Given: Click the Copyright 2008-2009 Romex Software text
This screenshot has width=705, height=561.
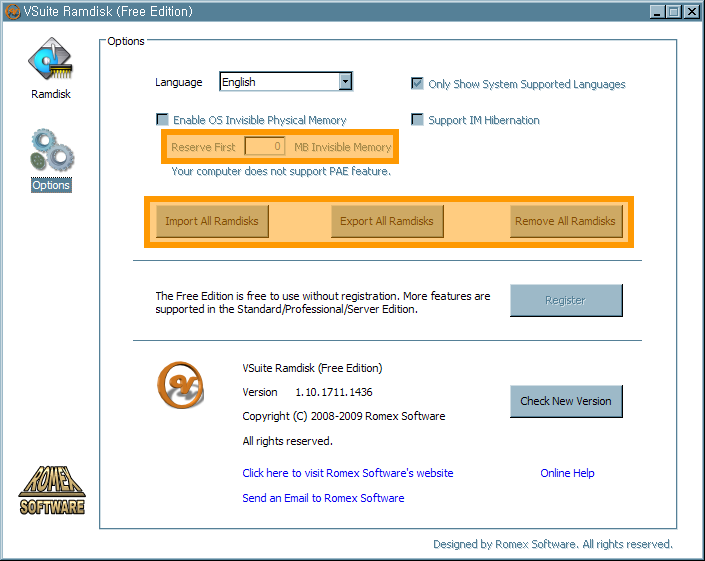Looking at the screenshot, I should [344, 416].
